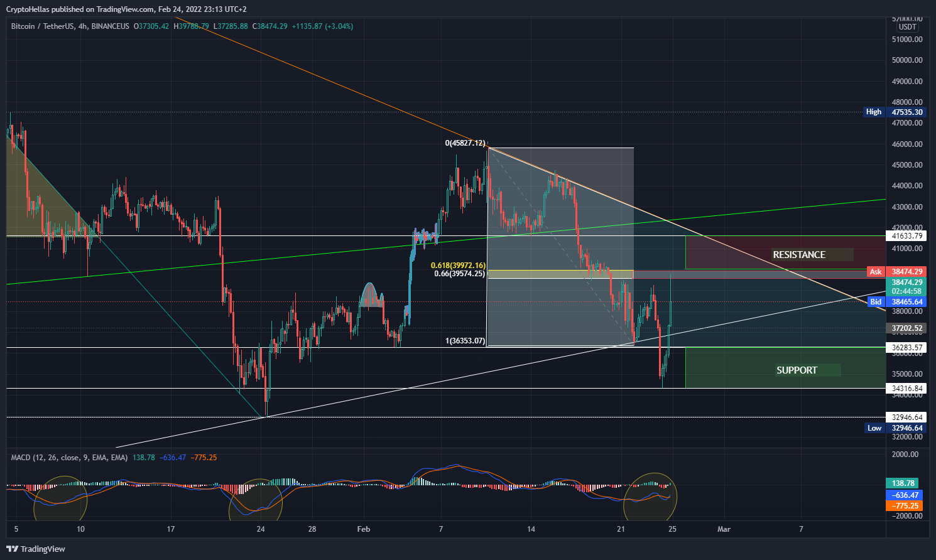This screenshot has height=560, width=936.
Task: Click the Mar date on the time axis
Action: (x=724, y=529)
